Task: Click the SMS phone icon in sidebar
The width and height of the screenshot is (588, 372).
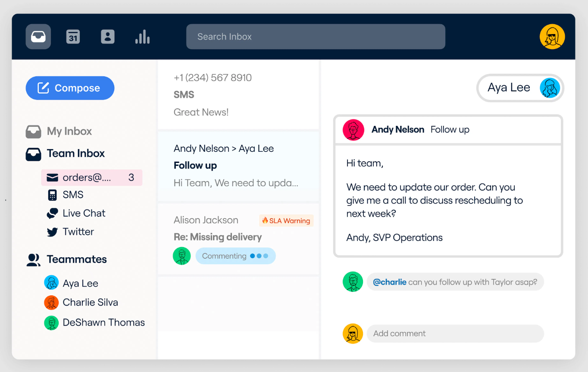Action: (x=52, y=195)
